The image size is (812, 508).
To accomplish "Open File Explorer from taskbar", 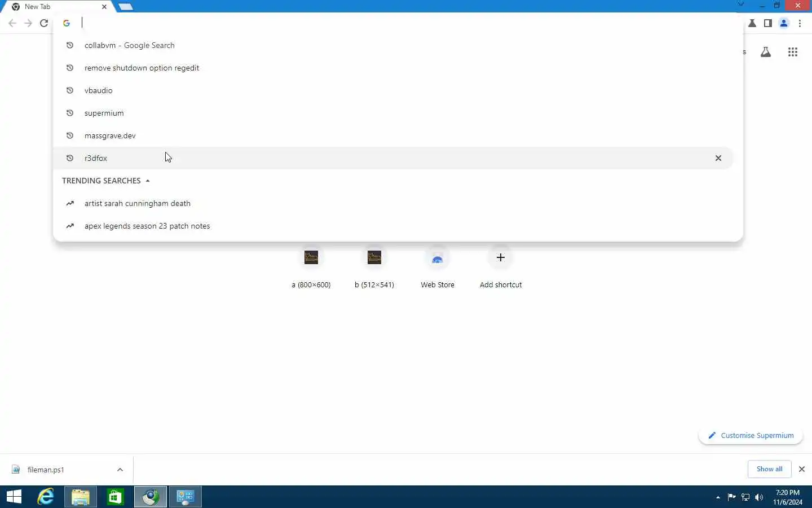I will (81, 497).
